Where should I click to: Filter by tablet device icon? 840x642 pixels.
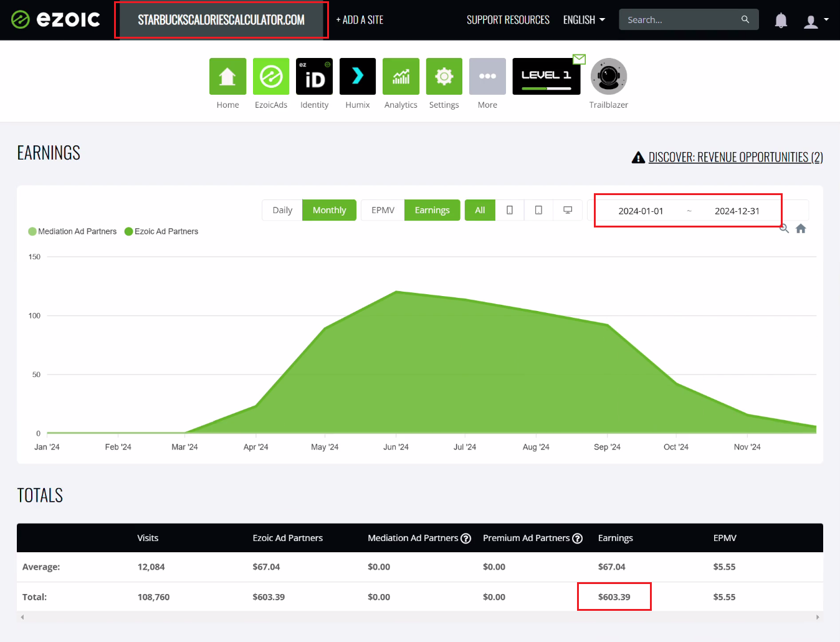point(538,210)
